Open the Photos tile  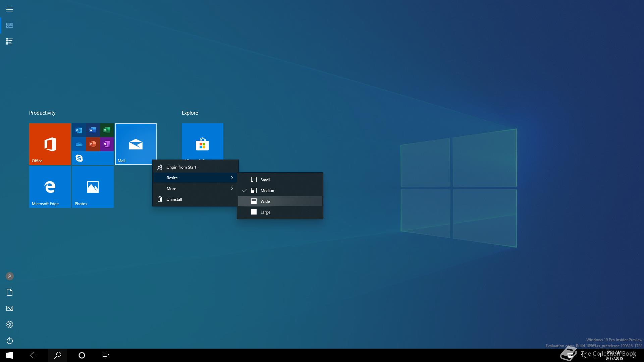93,187
